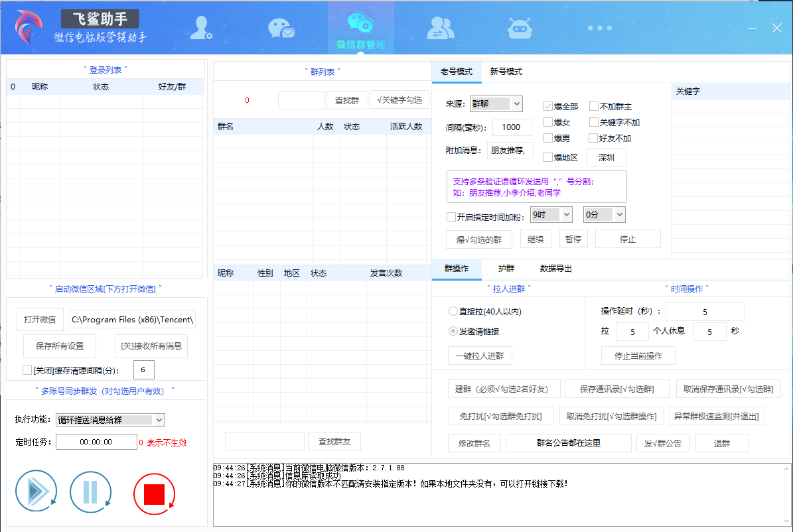Select 直接拉(40人以内) radio option
793x532 pixels.
click(453, 311)
